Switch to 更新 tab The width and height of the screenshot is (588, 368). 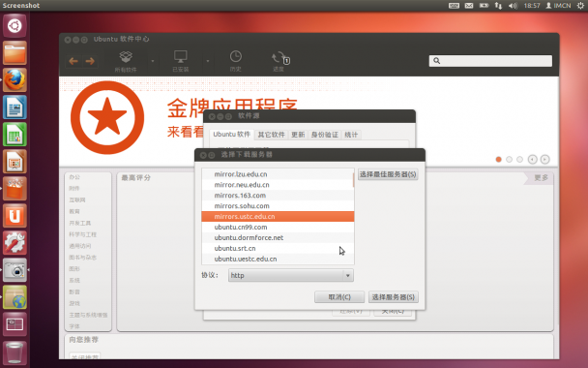(x=298, y=135)
